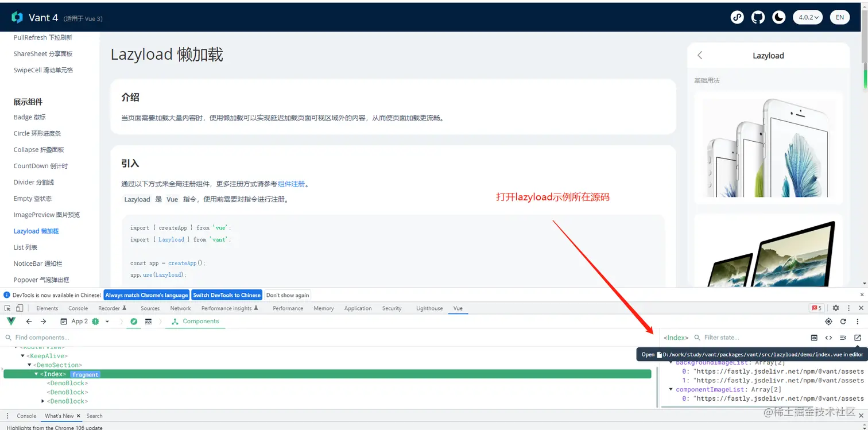The image size is (868, 430).
Task: Click the scroll to component eye icon
Action: tap(814, 338)
